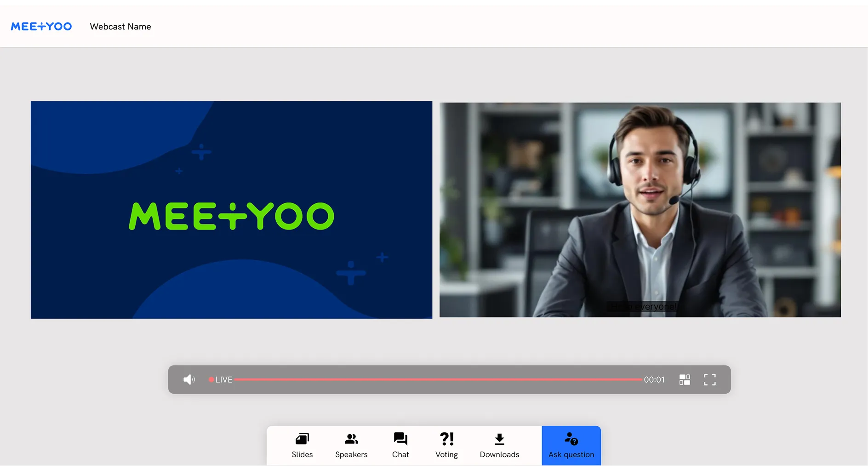
Task: Click the Ask question person icon
Action: [x=571, y=439]
